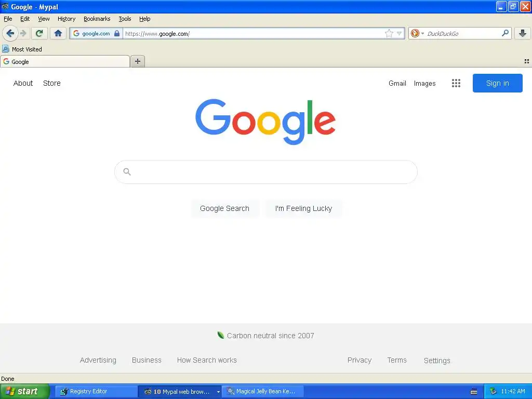The width and height of the screenshot is (532, 399).
Task: Click the forward arrow navigation button
Action: (23, 33)
